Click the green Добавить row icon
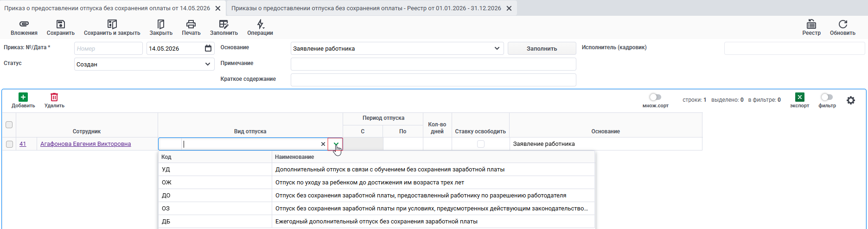The height and width of the screenshot is (229, 868). click(23, 97)
